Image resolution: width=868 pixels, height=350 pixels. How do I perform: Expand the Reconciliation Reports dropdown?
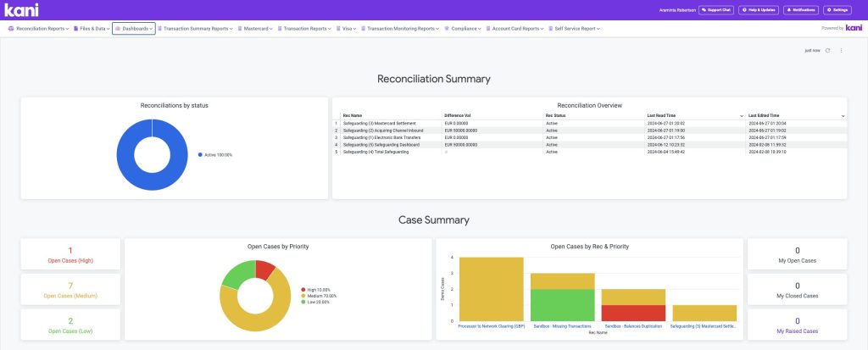click(40, 29)
